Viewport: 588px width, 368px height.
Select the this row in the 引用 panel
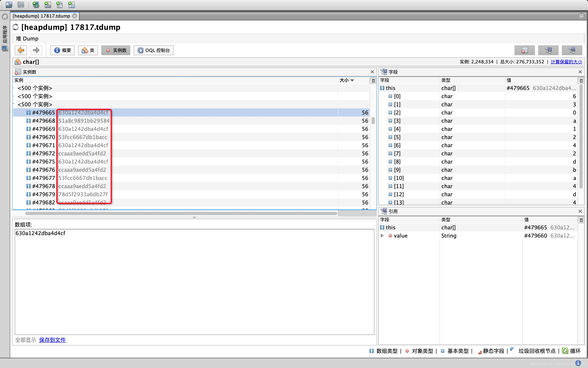478,228
